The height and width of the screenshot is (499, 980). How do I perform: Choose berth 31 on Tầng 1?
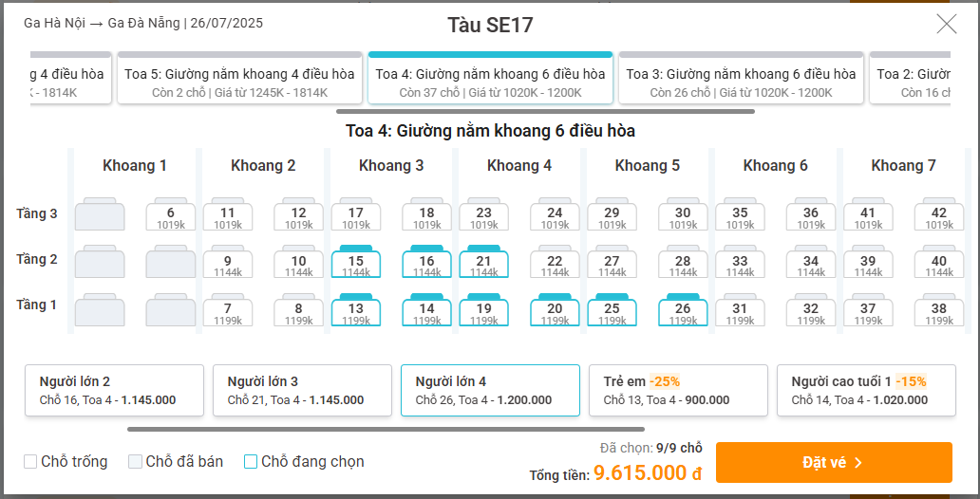[x=740, y=310]
